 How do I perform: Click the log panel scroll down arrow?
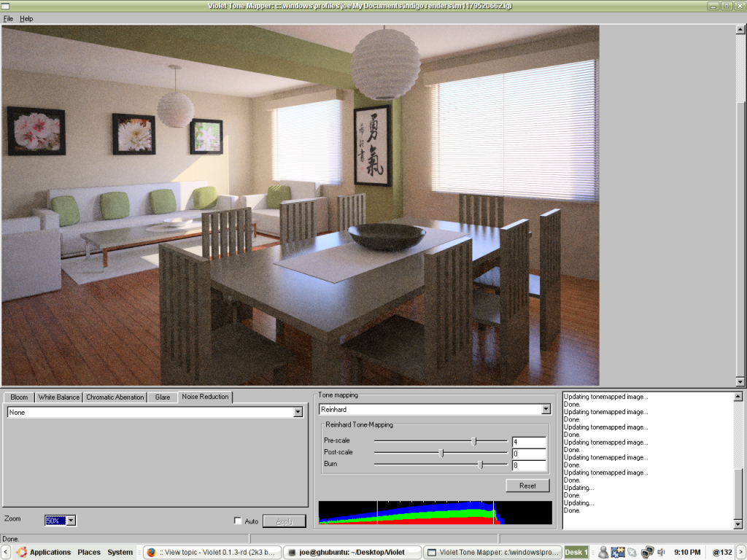point(738,524)
